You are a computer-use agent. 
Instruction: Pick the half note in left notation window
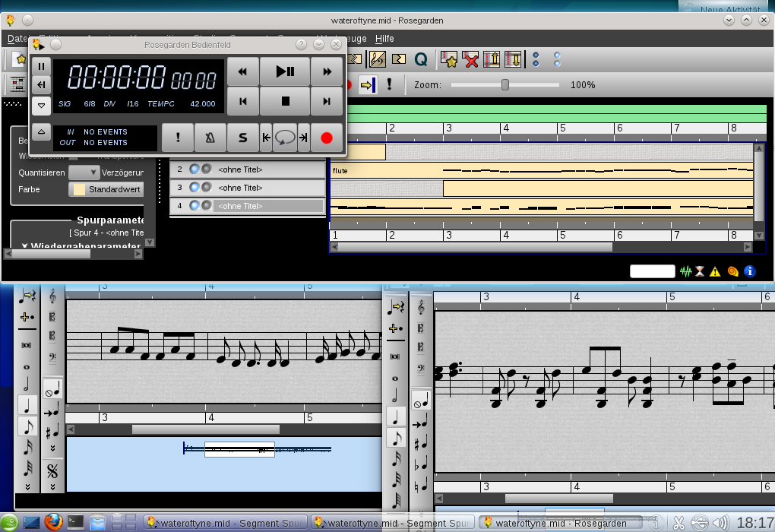click(27, 384)
